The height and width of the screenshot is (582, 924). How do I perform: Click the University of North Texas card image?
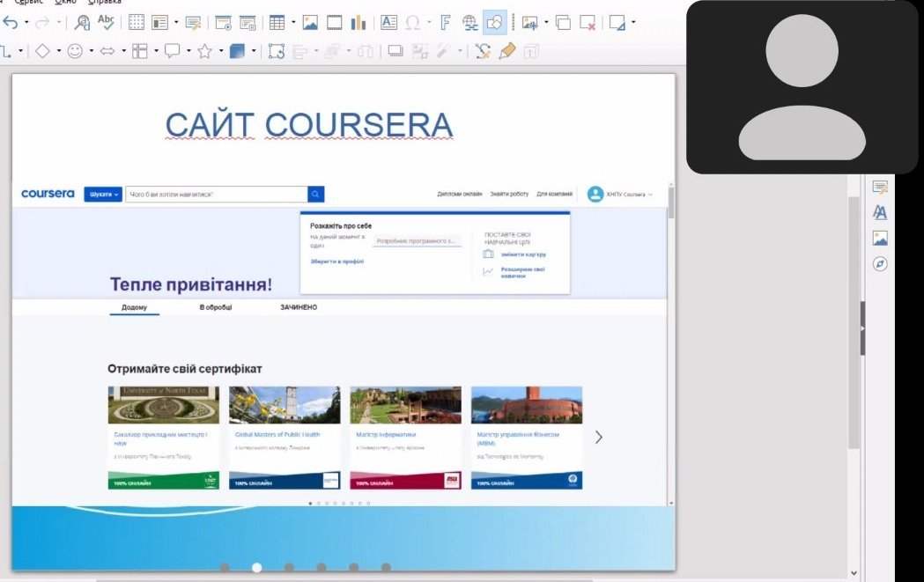pyautogui.click(x=164, y=405)
